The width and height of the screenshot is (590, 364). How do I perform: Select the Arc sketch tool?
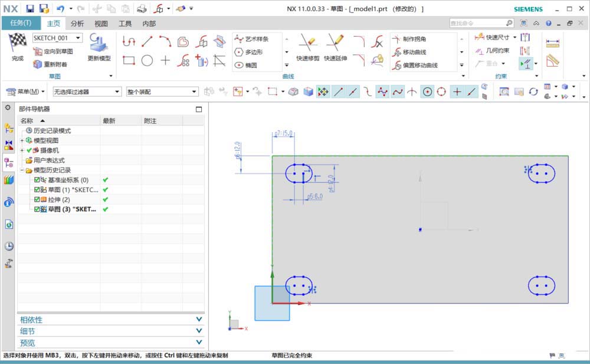165,41
